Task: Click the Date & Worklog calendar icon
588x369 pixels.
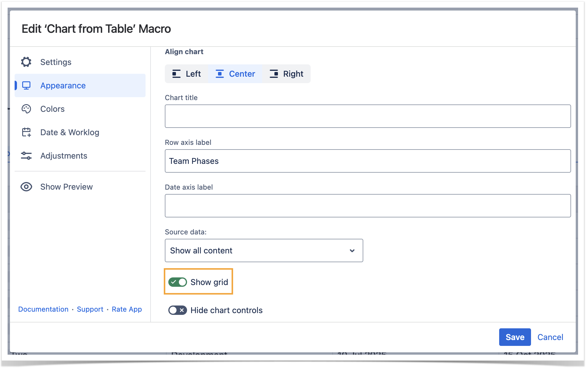Action: pyautogui.click(x=26, y=132)
